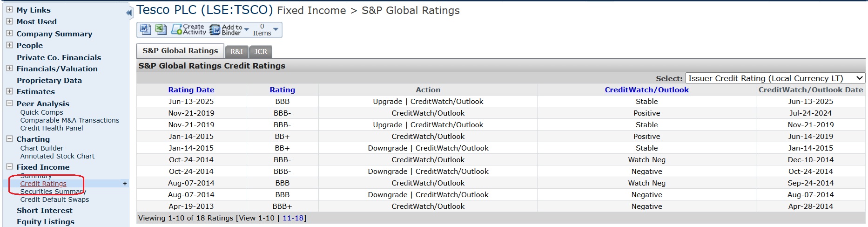Export page to Word document
Screen dimensions: 868x227
(145, 30)
